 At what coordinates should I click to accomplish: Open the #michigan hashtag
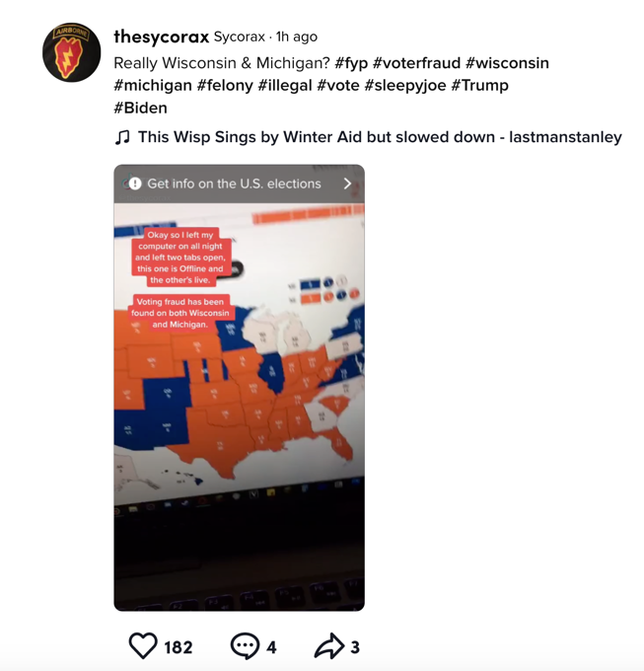(153, 86)
